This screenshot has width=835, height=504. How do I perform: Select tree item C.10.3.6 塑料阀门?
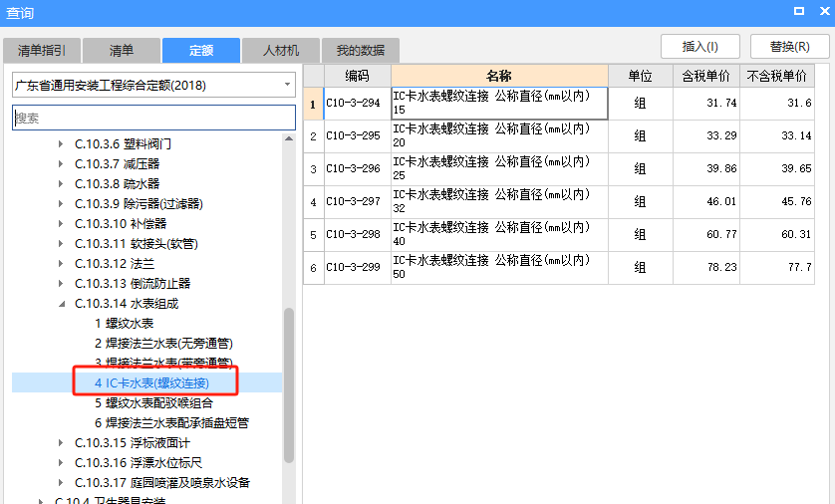coord(123,144)
